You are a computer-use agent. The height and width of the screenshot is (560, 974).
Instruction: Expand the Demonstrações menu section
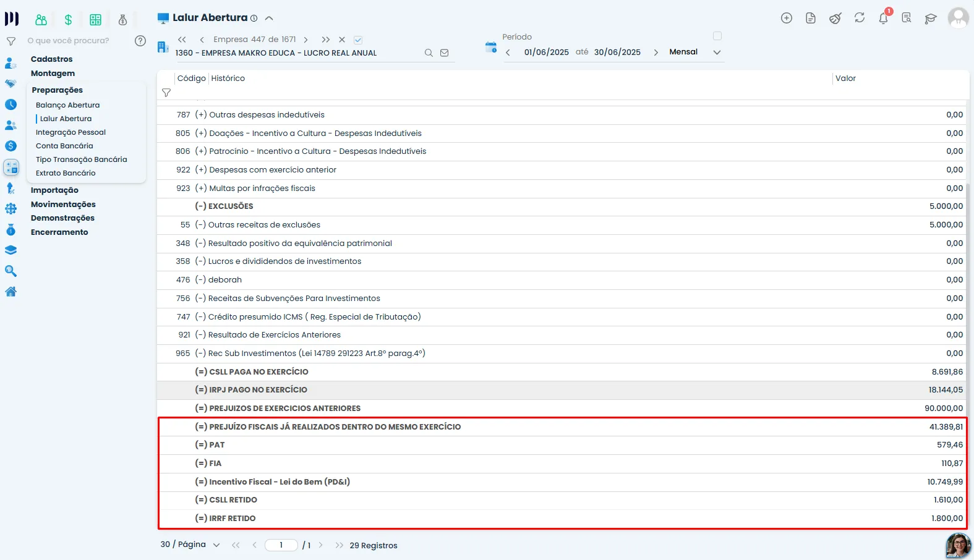[x=62, y=218]
